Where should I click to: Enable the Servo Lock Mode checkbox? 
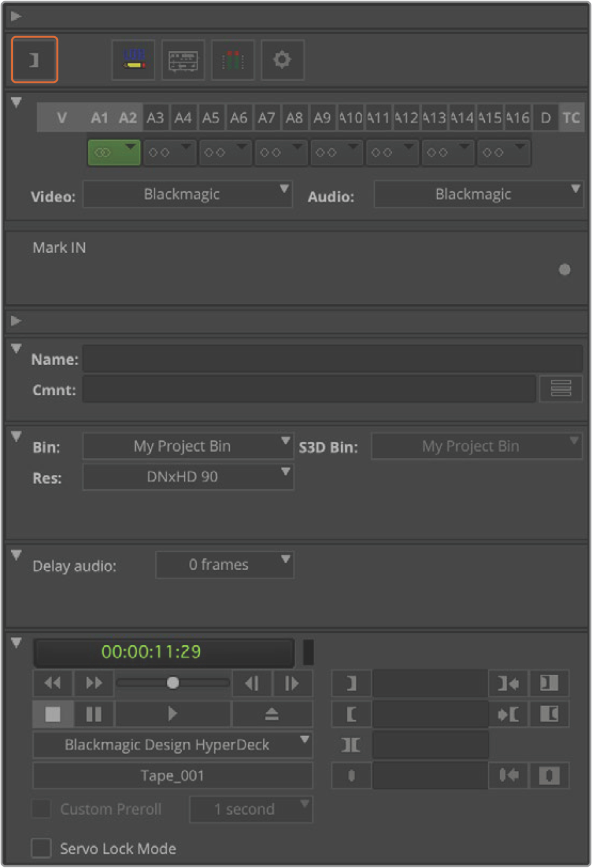[41, 848]
